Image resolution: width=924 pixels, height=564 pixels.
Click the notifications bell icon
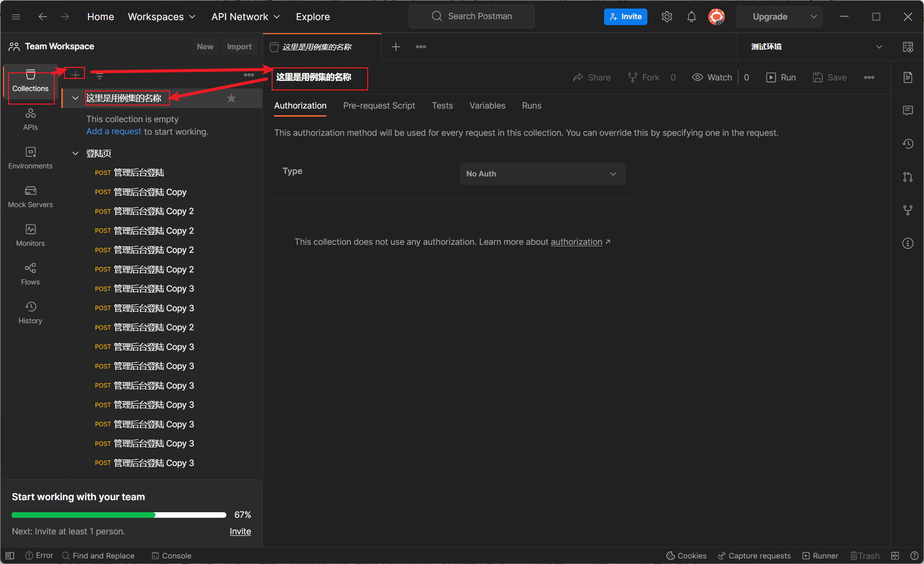tap(692, 17)
